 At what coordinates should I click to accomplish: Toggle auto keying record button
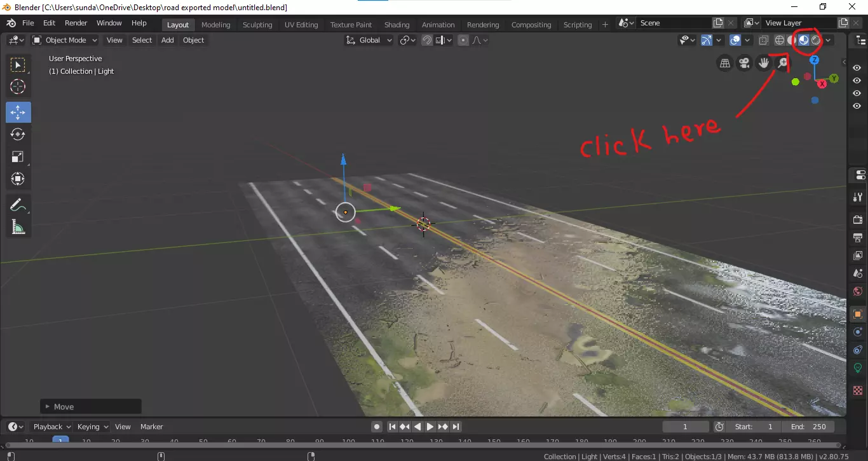(377, 427)
